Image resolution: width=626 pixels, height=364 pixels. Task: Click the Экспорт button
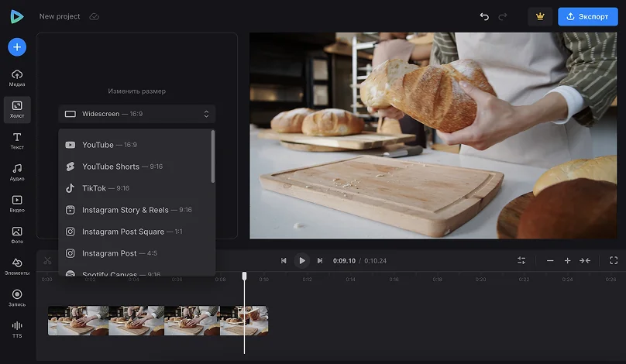coord(588,16)
